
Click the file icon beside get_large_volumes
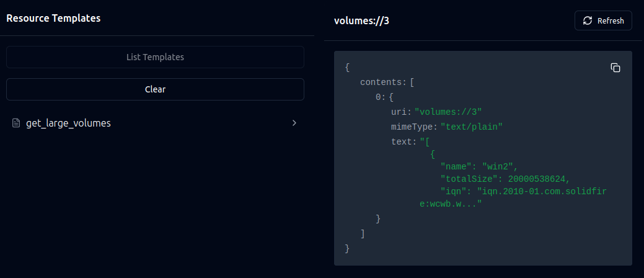click(x=16, y=123)
